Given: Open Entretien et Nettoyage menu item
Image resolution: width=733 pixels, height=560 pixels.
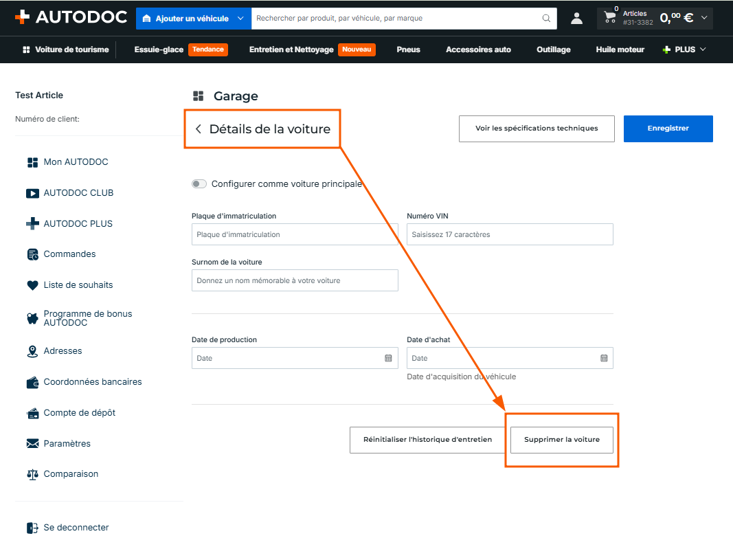Looking at the screenshot, I should tap(291, 49).
